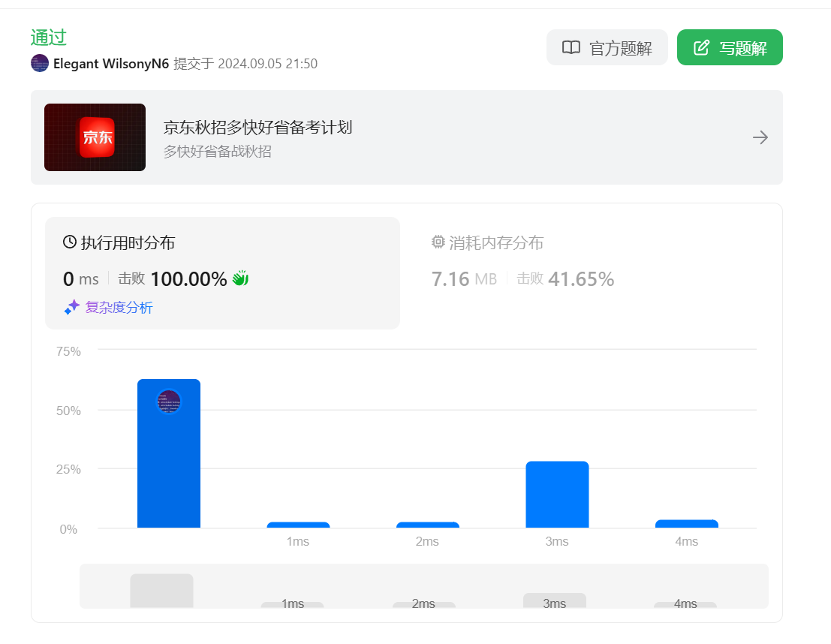This screenshot has height=644, width=831.
Task: Click the 通过 accepted status text
Action: [x=48, y=38]
